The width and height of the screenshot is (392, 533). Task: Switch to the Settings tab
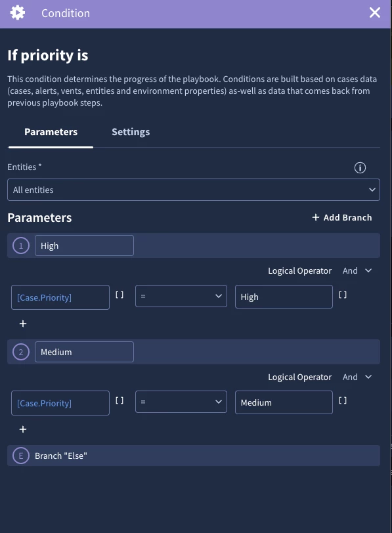[x=131, y=132]
